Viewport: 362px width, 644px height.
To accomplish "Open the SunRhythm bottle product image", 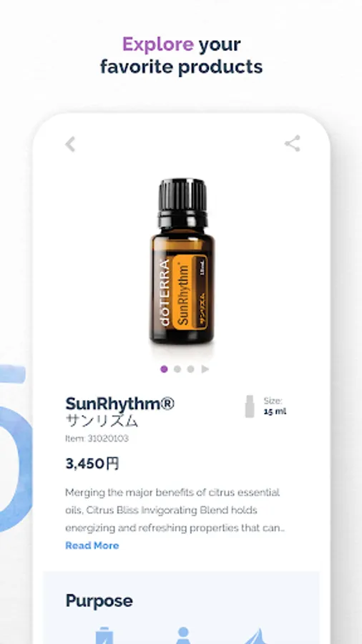I will [x=182, y=262].
